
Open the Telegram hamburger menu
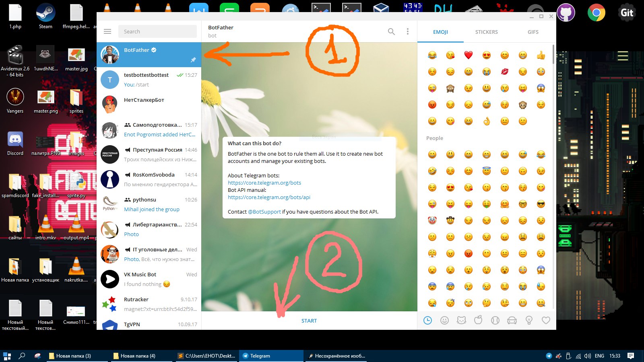[x=107, y=31]
